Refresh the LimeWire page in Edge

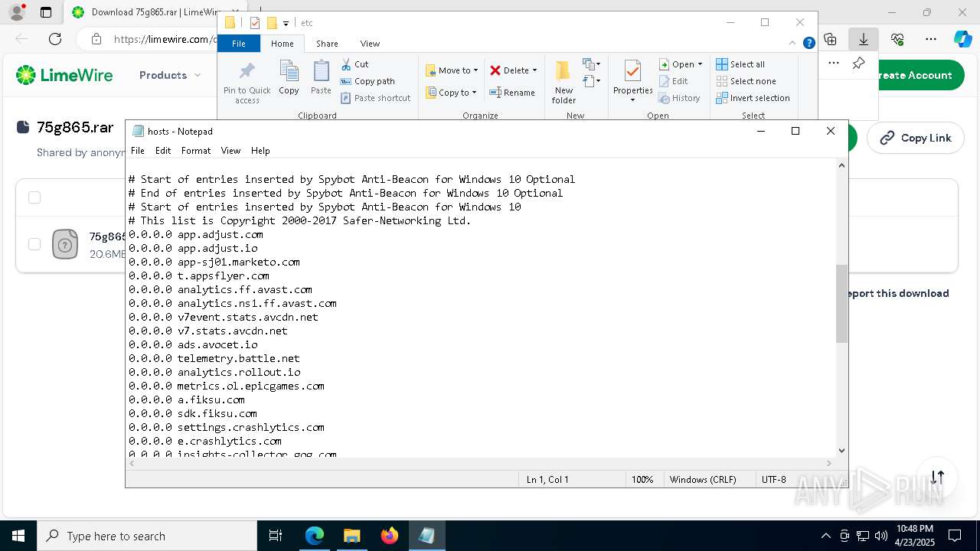pos(55,39)
